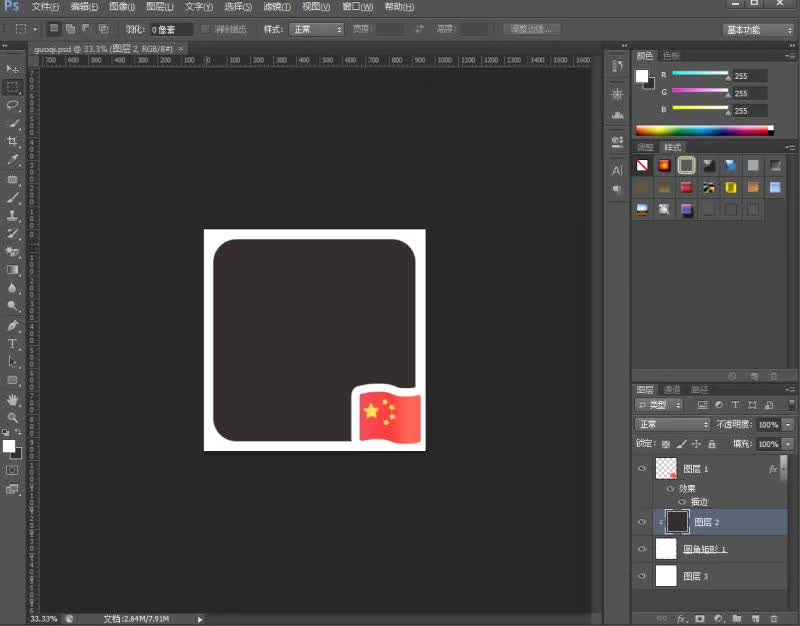Toggle visibility of 图层 3
This screenshot has width=800, height=626.
coord(642,576)
